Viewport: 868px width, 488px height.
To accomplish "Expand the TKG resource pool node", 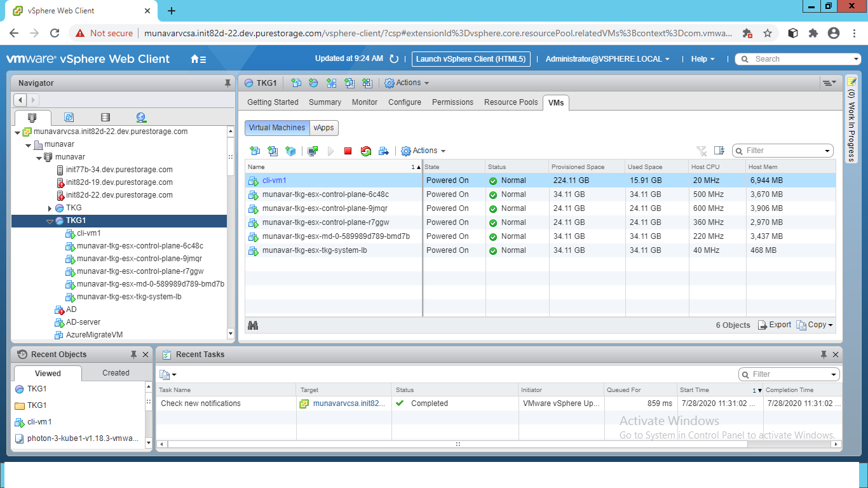I will (50, 208).
